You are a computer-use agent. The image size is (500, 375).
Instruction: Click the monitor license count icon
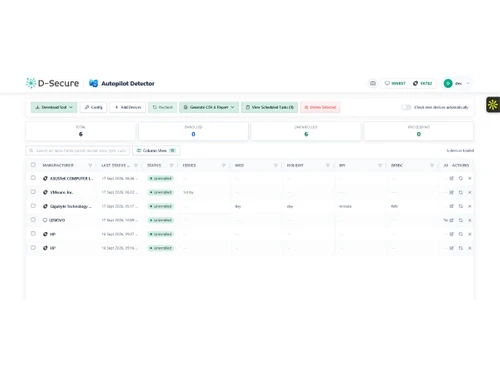pos(387,83)
